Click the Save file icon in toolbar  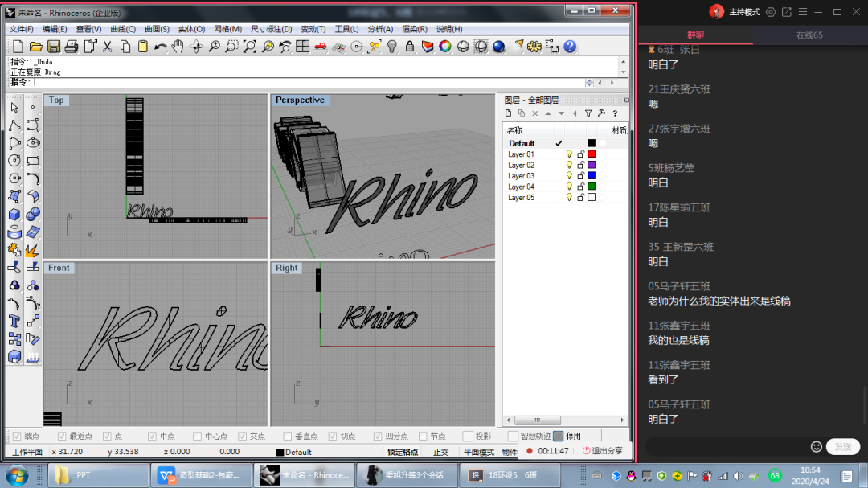[54, 47]
